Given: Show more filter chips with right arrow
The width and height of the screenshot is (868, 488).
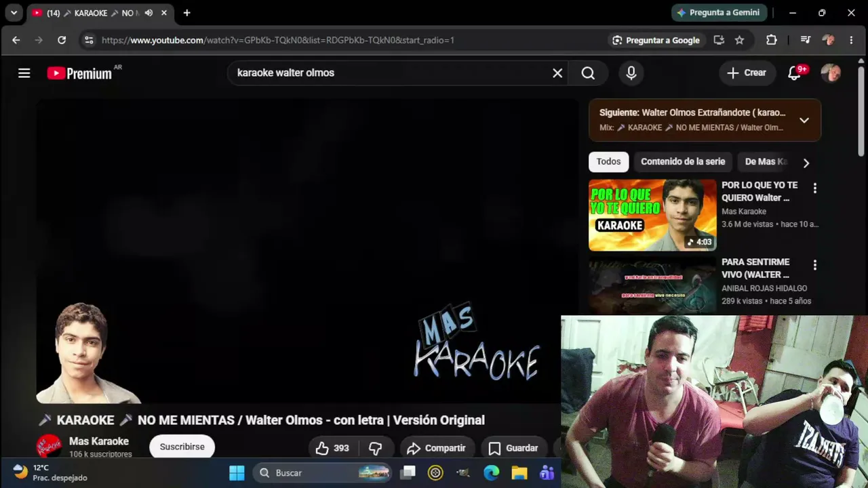Looking at the screenshot, I should coord(806,163).
